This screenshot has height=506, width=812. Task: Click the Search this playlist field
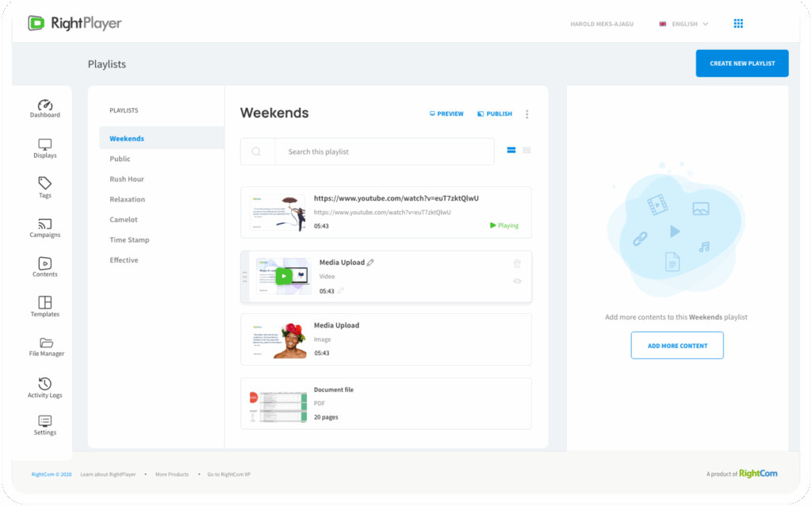pyautogui.click(x=384, y=151)
